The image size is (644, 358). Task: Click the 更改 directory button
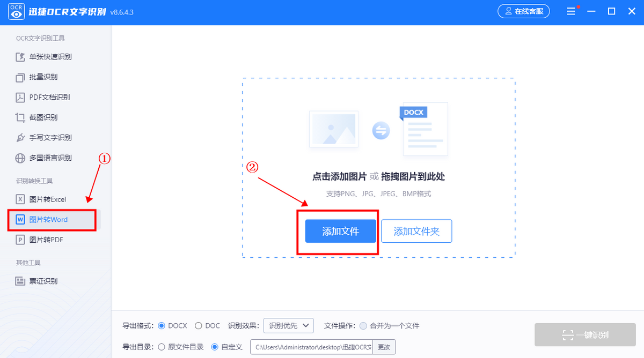384,347
